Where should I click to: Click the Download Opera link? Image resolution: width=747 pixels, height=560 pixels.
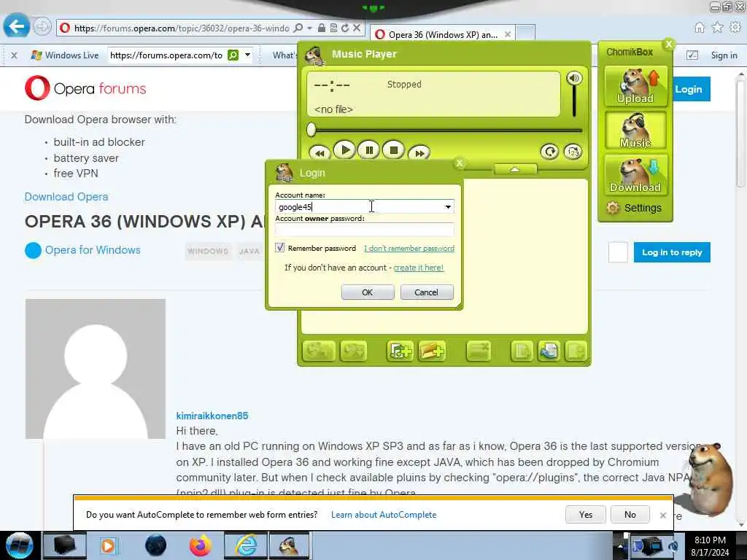click(66, 197)
